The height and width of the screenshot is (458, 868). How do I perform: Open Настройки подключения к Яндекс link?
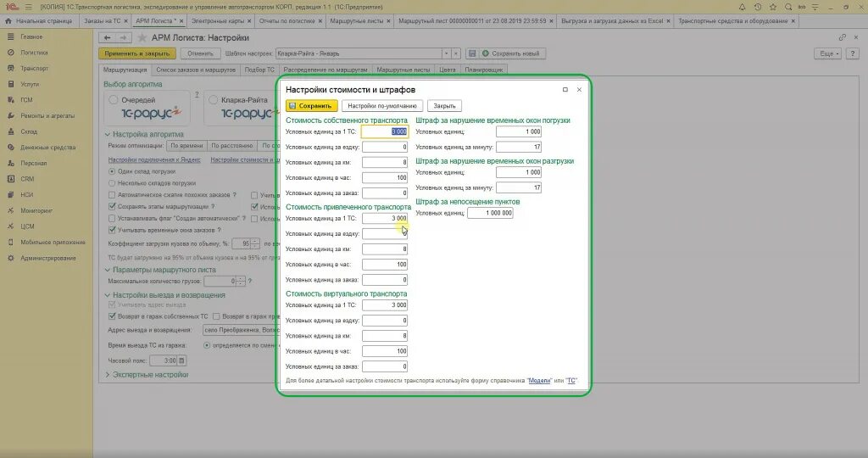coord(154,160)
